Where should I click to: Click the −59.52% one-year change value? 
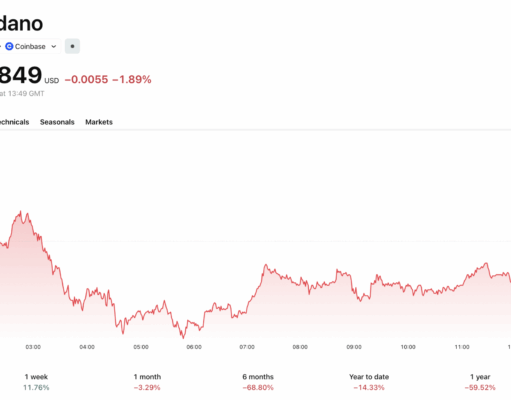click(480, 387)
